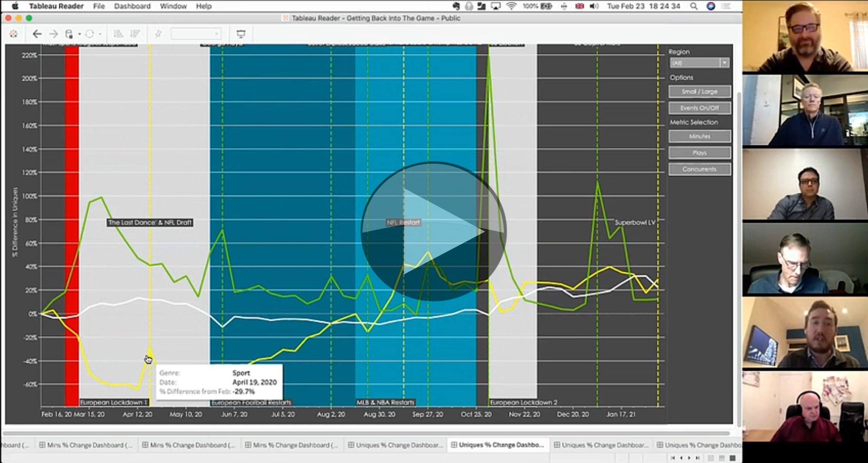
Task: Open the empty toolbar combo box
Action: pyautogui.click(x=196, y=34)
